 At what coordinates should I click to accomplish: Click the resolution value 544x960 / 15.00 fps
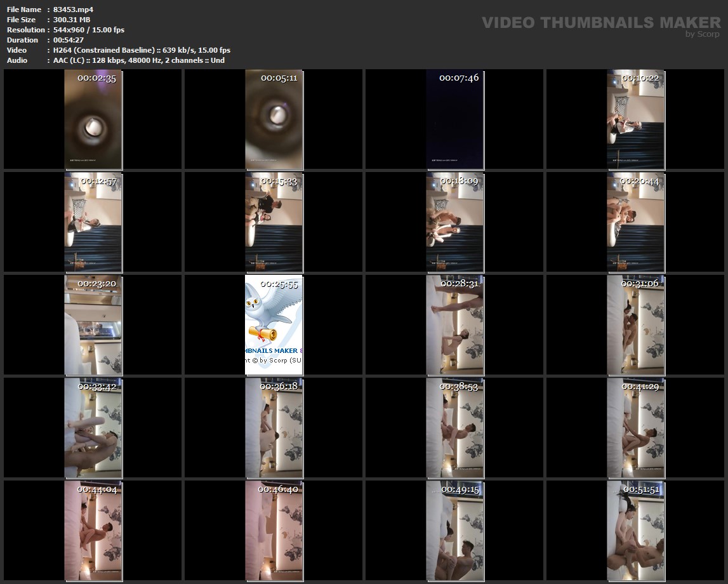click(89, 30)
